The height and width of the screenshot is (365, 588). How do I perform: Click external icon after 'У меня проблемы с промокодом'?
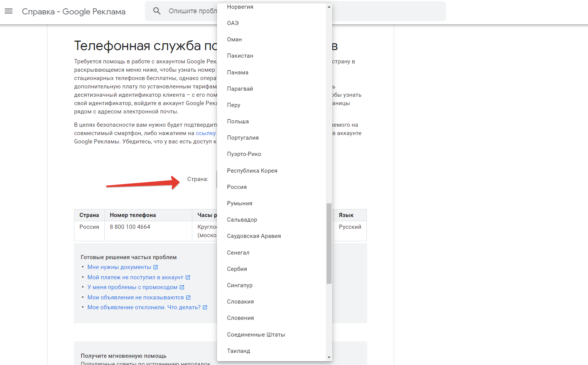coord(182,287)
